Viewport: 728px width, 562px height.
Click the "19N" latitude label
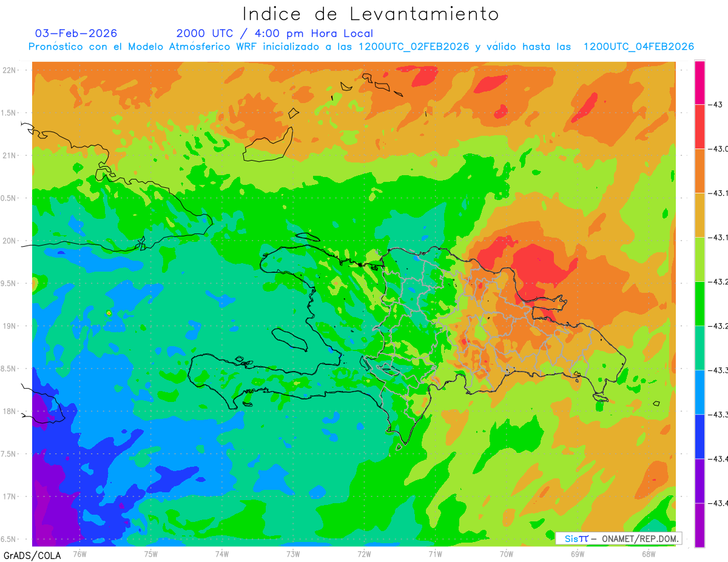pos(10,326)
